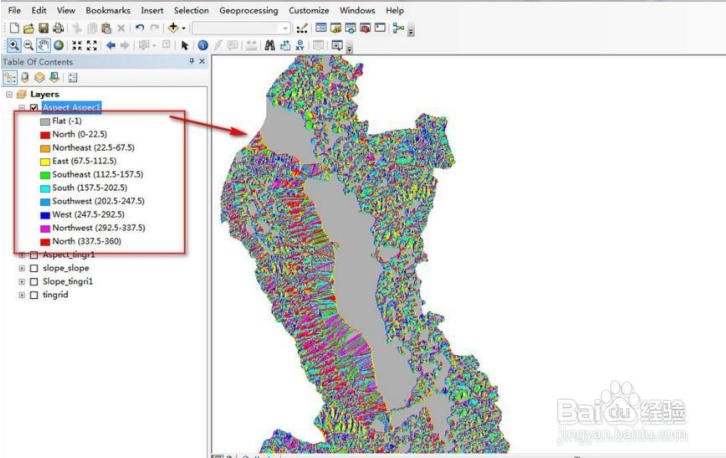Open the Windows menu
726x458 pixels.
click(x=357, y=10)
